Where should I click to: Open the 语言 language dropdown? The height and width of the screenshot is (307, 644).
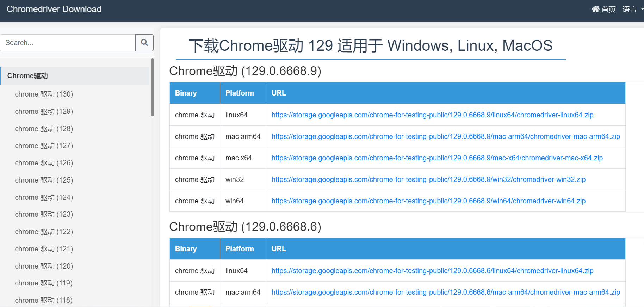pyautogui.click(x=633, y=9)
